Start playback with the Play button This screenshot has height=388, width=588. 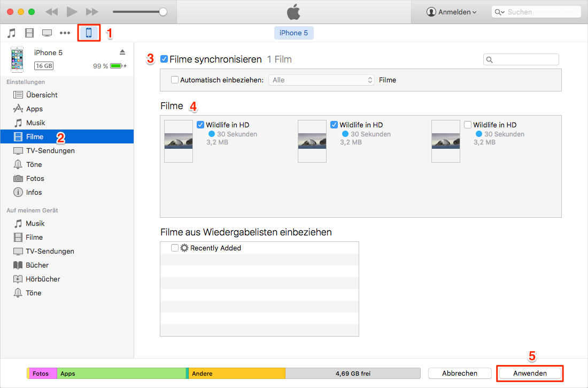click(x=72, y=12)
